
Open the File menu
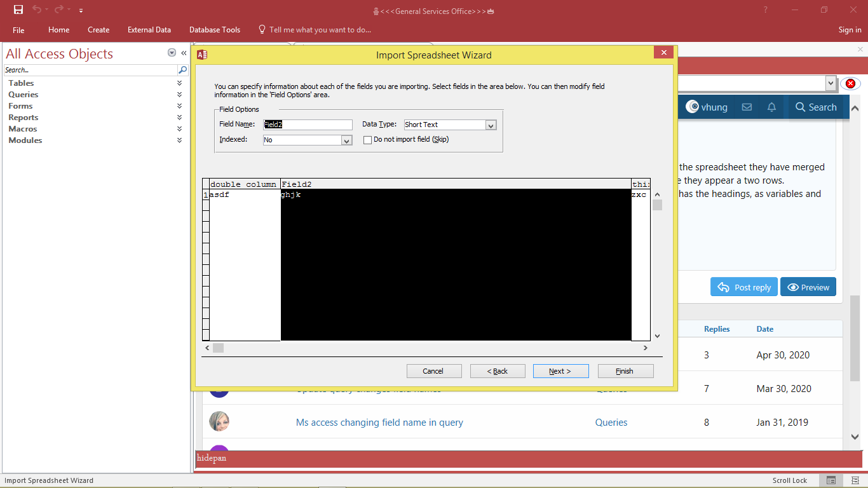18,30
